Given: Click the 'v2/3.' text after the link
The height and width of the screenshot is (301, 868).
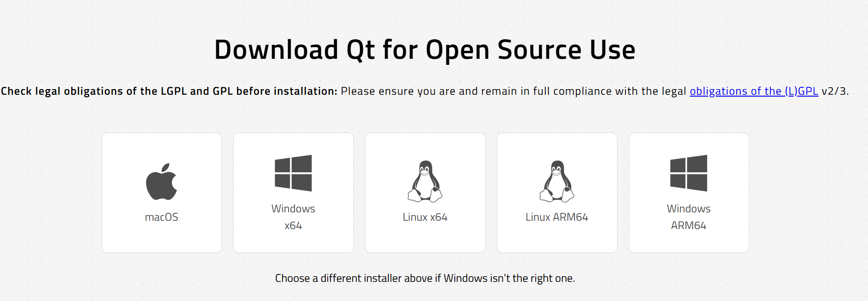Looking at the screenshot, I should click(x=835, y=91).
